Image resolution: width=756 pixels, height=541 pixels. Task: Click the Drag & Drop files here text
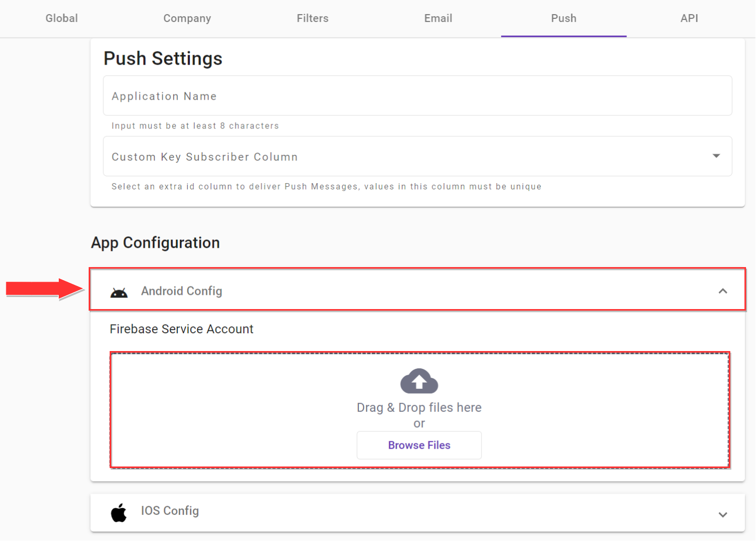pos(419,408)
